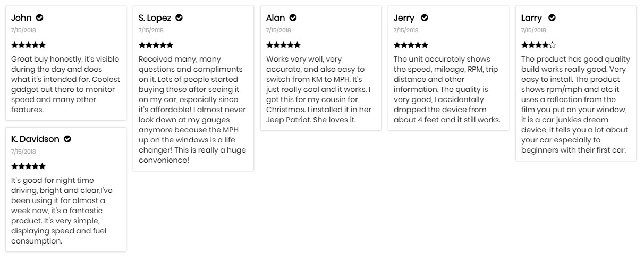Click the five-star rating in John's review
The image size is (644, 260).
28,45
